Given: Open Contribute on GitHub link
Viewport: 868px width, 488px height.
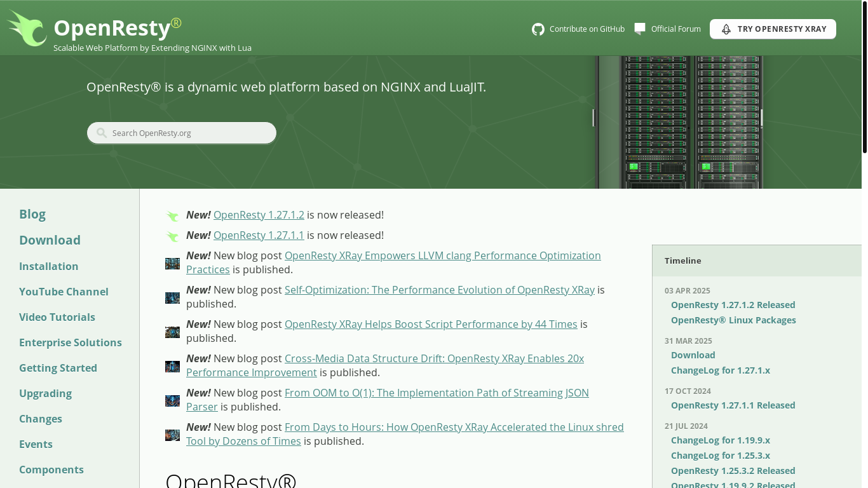Looking at the screenshot, I should 587,29.
